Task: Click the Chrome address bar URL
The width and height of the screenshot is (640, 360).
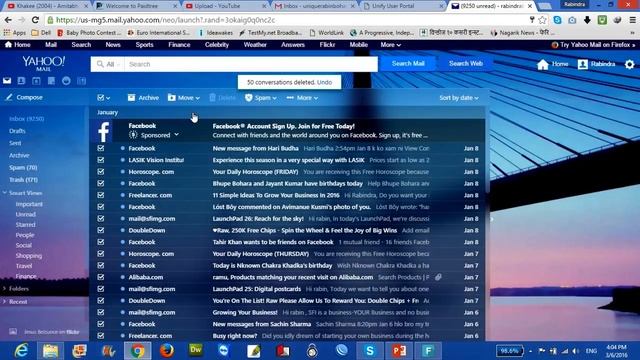Action: 165,20
